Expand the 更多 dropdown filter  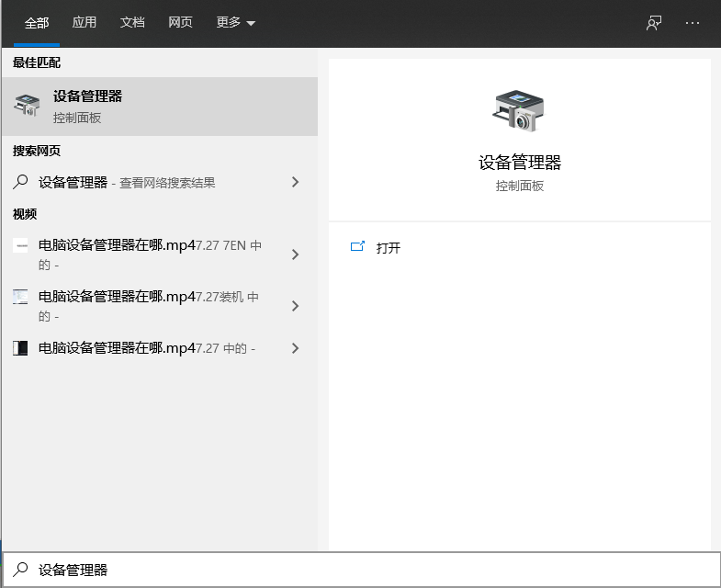click(236, 23)
